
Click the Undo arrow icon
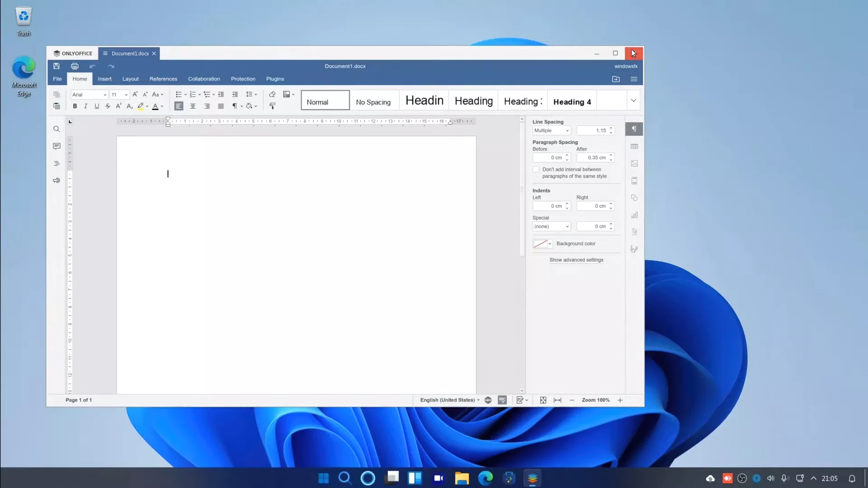coord(93,66)
